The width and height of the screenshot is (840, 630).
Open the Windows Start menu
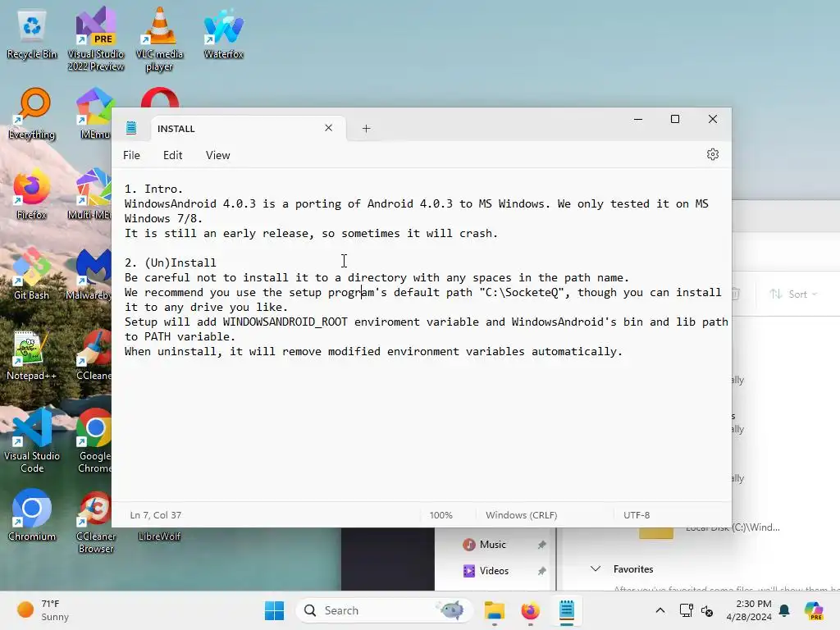[x=274, y=610]
